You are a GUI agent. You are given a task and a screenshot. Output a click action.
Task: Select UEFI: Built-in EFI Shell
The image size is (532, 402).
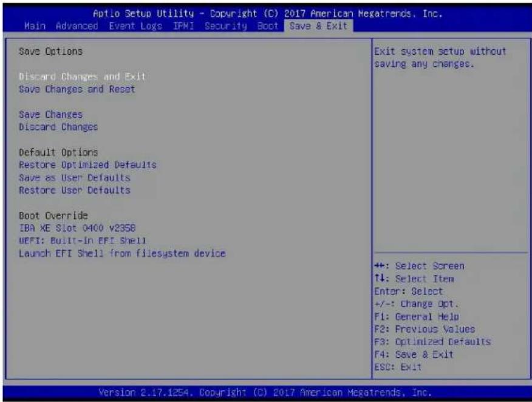83,241
